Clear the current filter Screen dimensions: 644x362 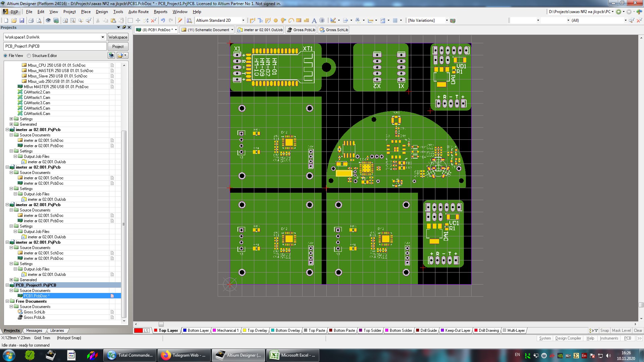(154, 20)
